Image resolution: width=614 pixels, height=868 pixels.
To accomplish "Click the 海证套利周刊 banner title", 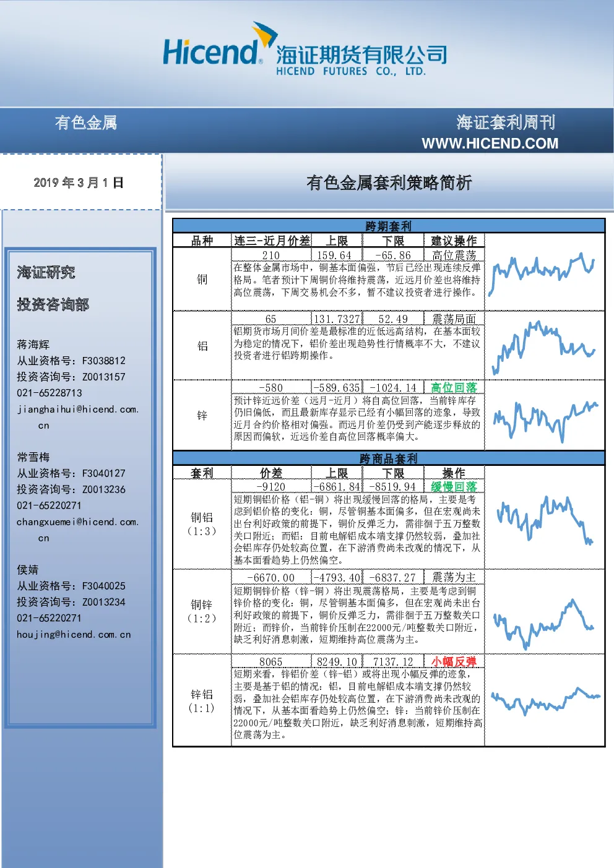I will (506, 122).
